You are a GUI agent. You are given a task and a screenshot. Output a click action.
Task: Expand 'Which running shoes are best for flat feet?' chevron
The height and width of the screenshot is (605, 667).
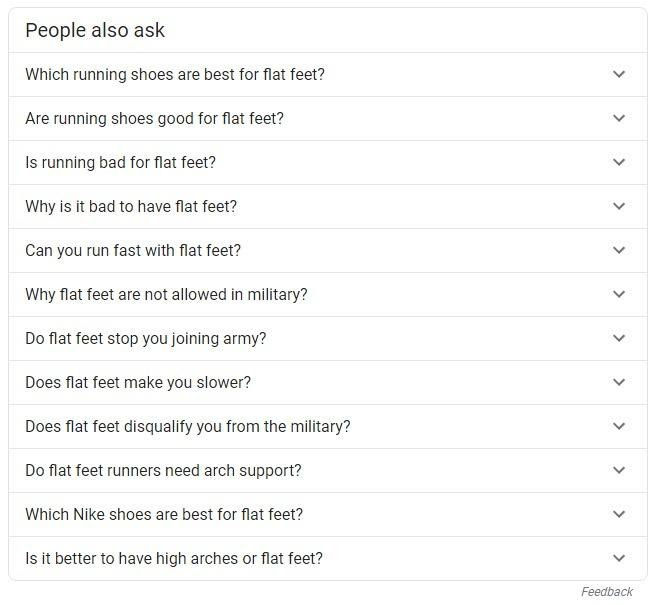click(x=619, y=74)
